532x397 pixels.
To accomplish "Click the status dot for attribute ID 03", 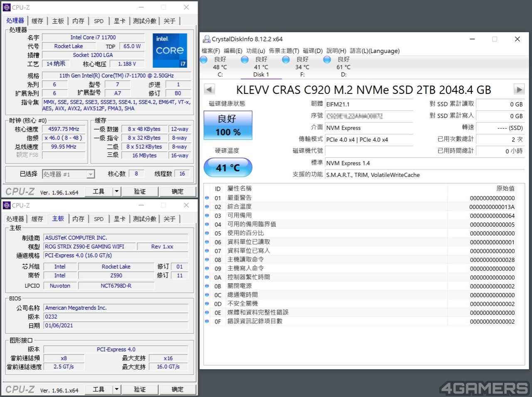I will (207, 216).
